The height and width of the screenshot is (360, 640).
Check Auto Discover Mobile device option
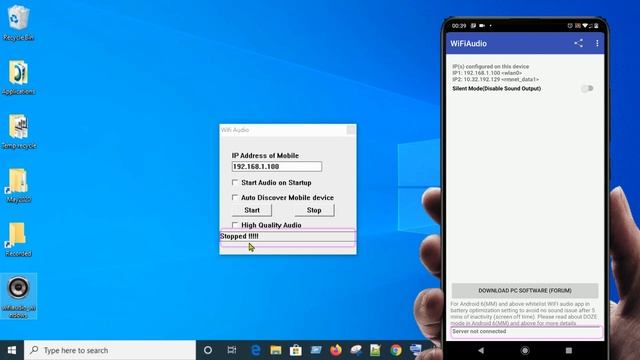(235, 198)
